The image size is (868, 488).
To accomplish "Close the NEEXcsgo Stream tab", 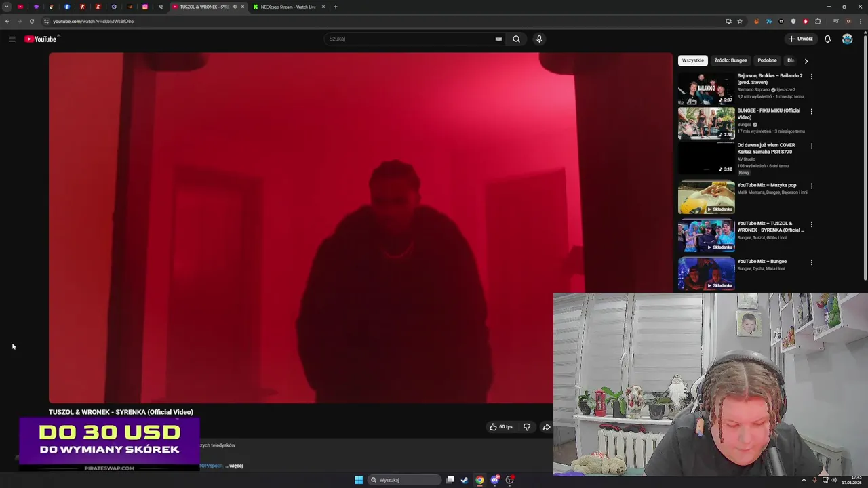I will [323, 7].
